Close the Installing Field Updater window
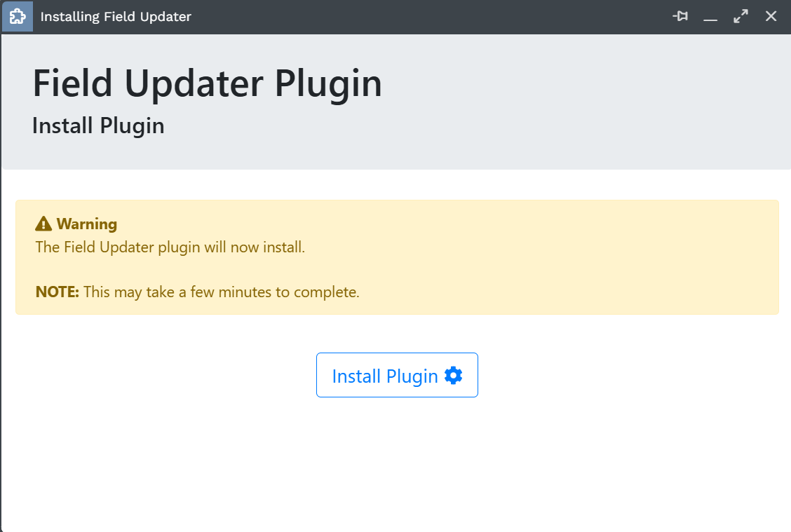Screen dimensions: 791x532 (x=771, y=16)
